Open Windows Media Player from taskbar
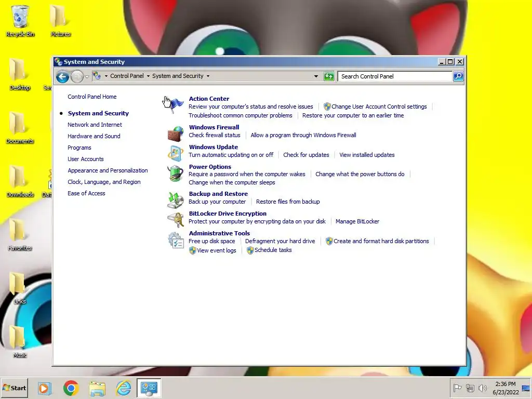Image resolution: width=532 pixels, height=399 pixels. (x=45, y=388)
